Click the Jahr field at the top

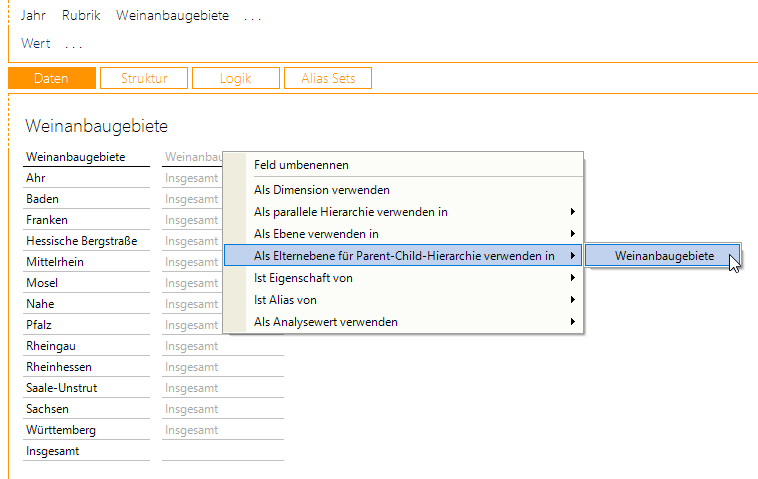click(x=33, y=16)
